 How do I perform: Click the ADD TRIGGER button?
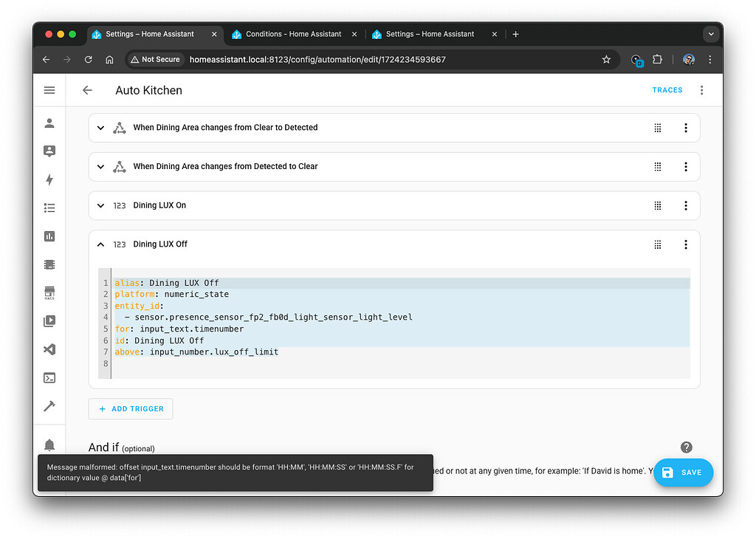[x=131, y=408]
